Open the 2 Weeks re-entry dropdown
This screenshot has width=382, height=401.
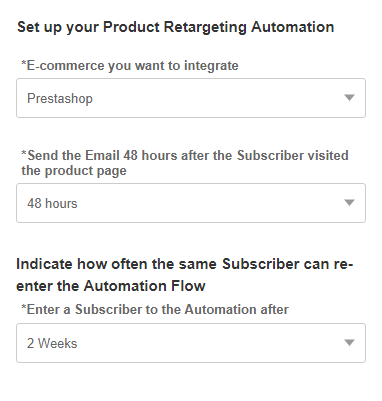pyautogui.click(x=191, y=343)
